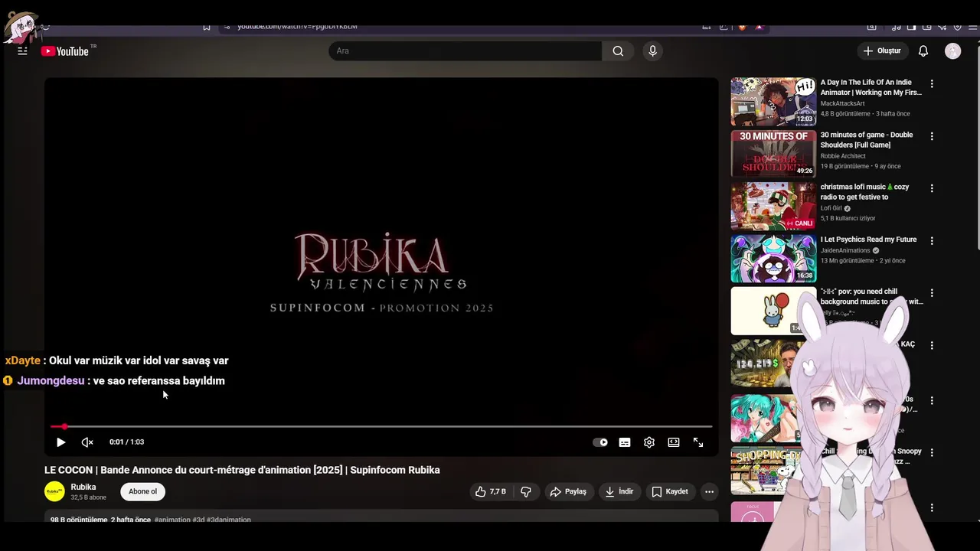Image resolution: width=980 pixels, height=551 pixels.
Task: Subscribe with Abone ol button
Action: [x=143, y=491]
